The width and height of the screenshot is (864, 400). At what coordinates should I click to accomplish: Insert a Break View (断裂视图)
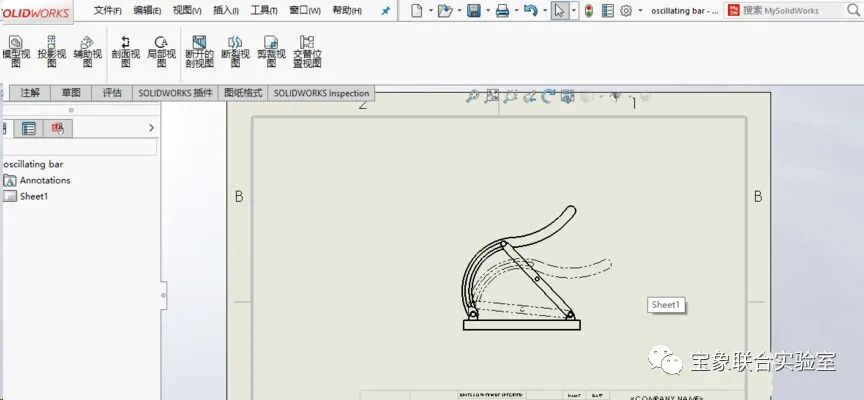pos(235,51)
